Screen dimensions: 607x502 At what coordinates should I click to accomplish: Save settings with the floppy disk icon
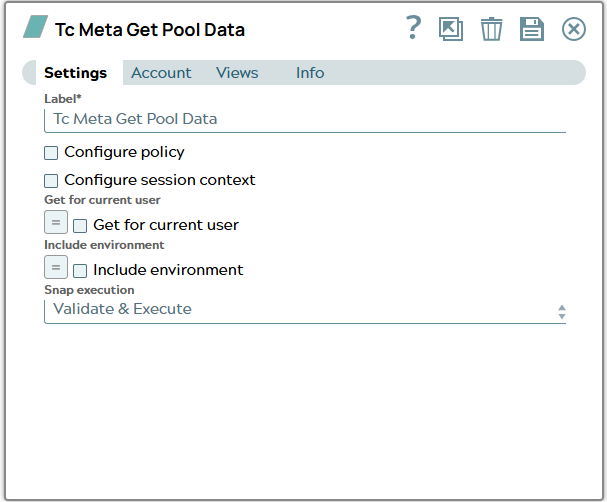(532, 29)
